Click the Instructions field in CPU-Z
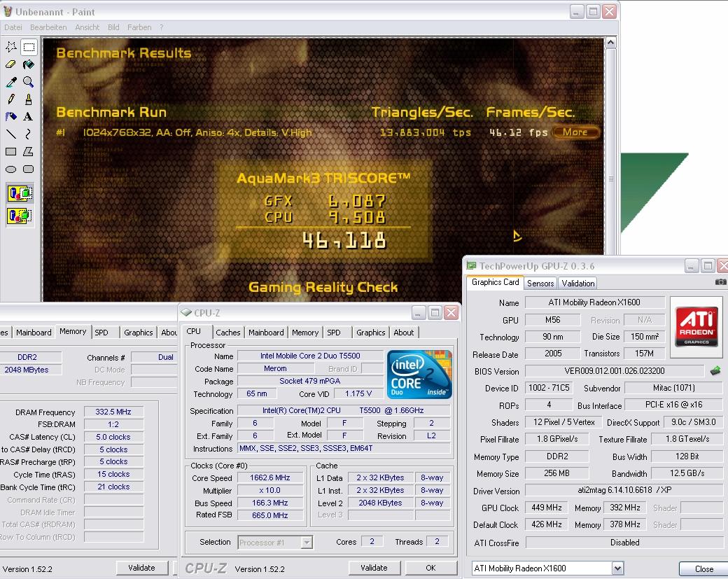Viewport: 728px width, 579px height. click(x=344, y=449)
